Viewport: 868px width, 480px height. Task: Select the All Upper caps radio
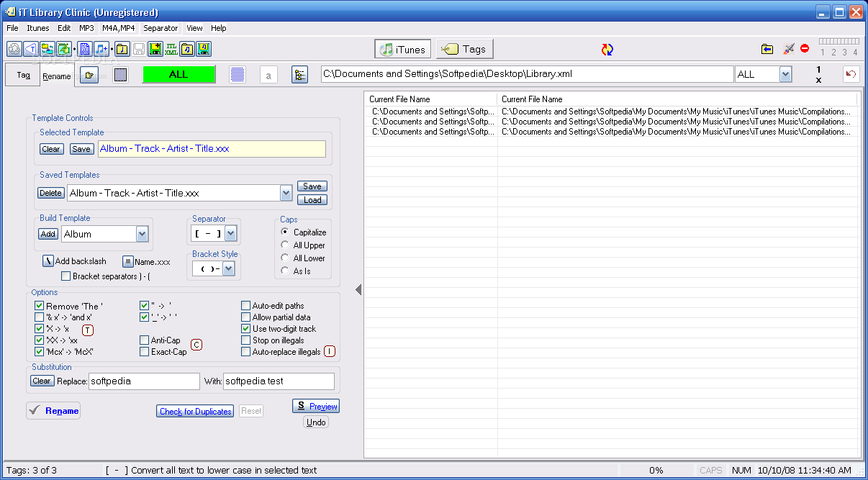pyautogui.click(x=286, y=245)
